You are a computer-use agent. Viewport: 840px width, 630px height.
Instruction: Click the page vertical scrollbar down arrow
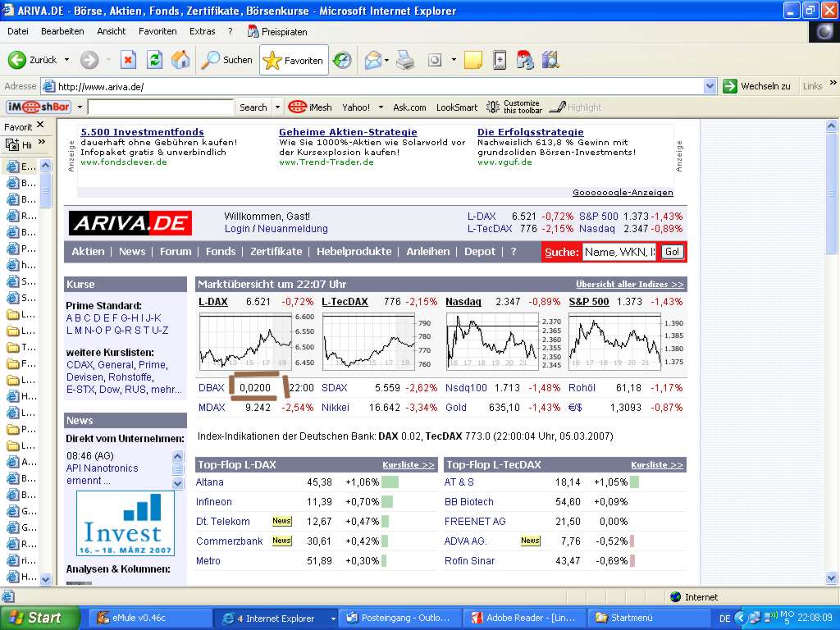[x=832, y=578]
